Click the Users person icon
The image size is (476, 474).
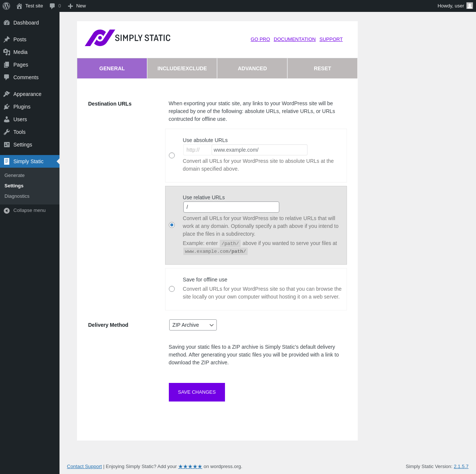[x=7, y=119]
